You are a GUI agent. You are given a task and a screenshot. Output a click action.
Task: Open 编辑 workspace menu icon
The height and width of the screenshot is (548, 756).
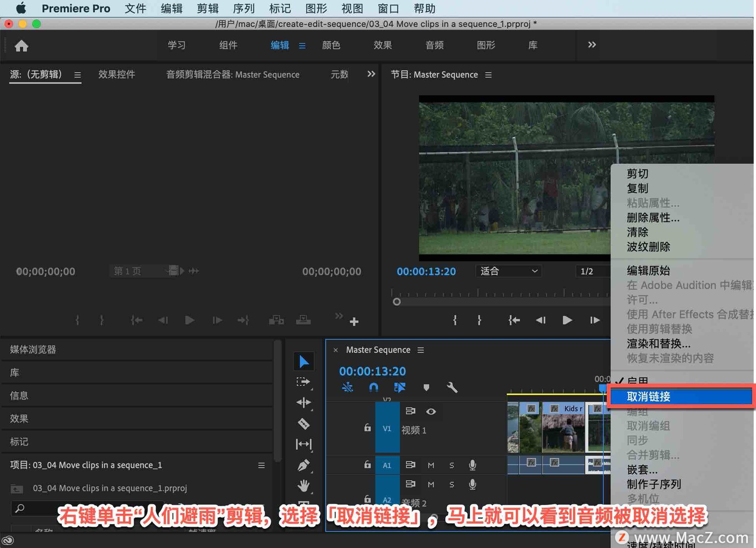tap(302, 46)
